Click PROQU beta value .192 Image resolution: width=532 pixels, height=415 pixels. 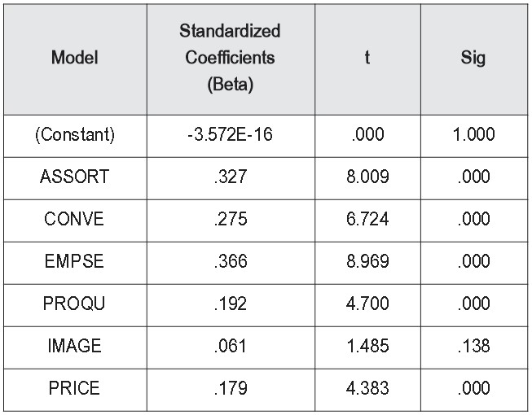tap(231, 304)
